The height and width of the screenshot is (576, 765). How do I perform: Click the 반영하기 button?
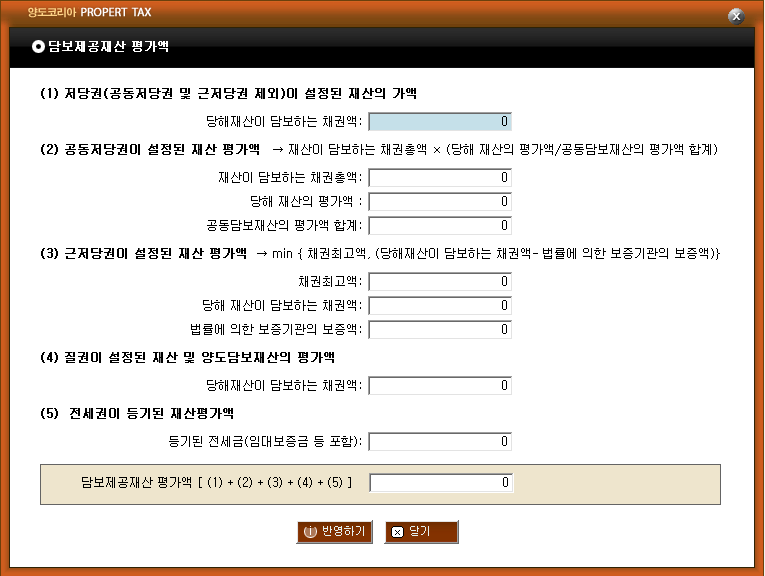[x=334, y=532]
